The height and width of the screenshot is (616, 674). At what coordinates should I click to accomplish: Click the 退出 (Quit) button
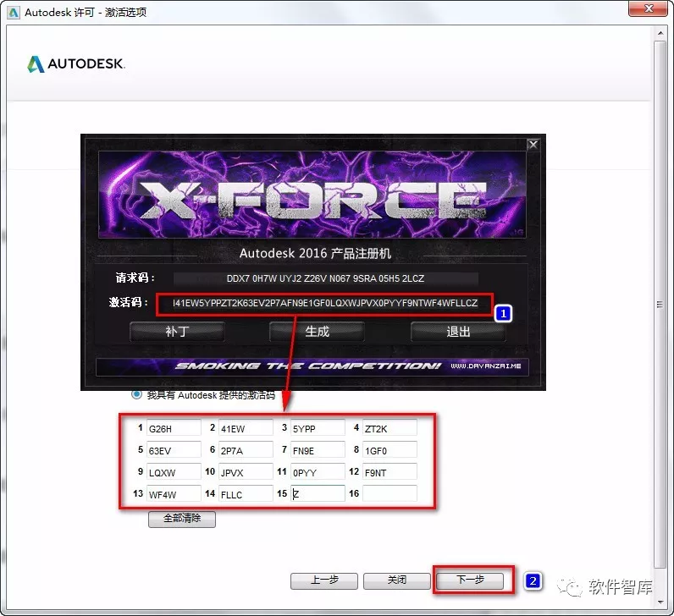click(x=458, y=332)
